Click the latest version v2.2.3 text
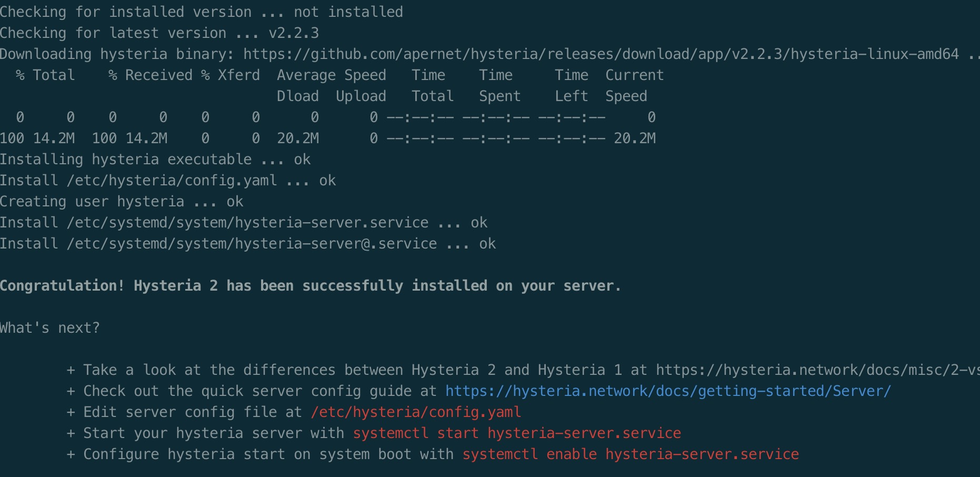Image resolution: width=980 pixels, height=477 pixels. [294, 33]
